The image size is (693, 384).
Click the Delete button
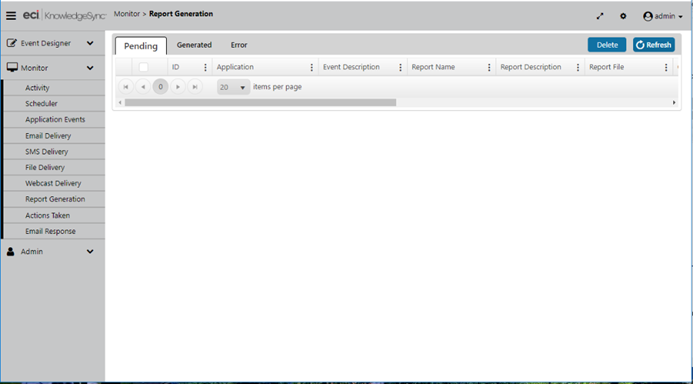click(607, 45)
